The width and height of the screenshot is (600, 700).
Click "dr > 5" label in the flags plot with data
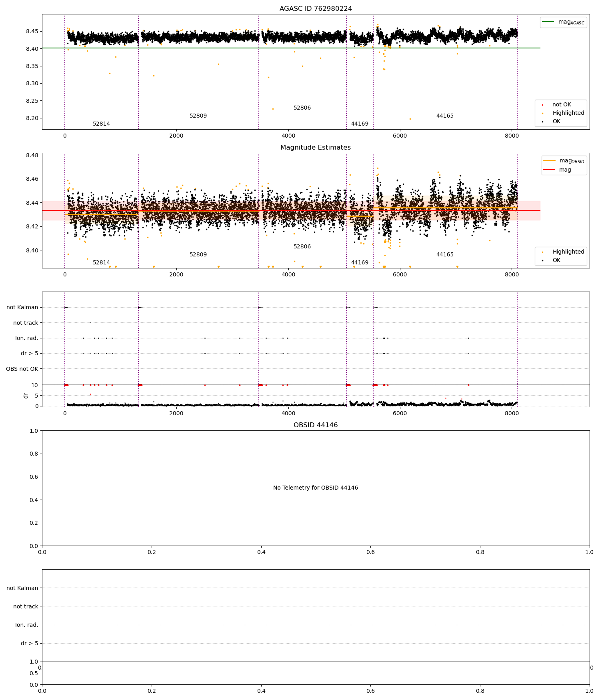30,354
